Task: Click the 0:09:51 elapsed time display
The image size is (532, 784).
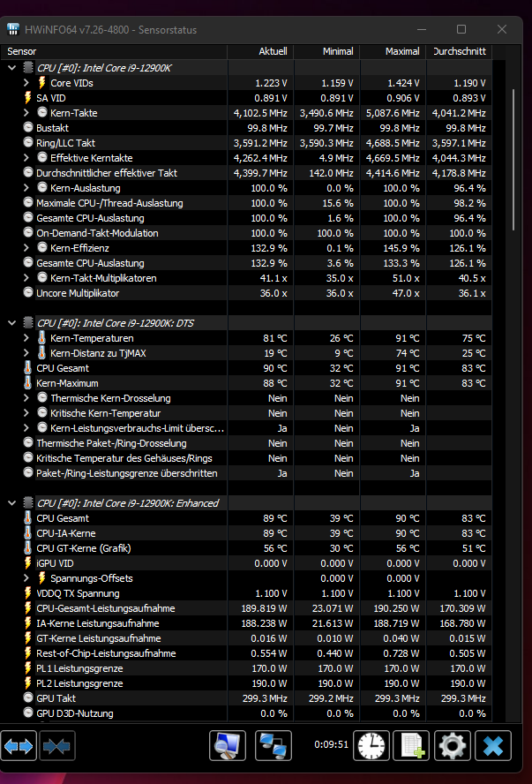Action: click(331, 744)
